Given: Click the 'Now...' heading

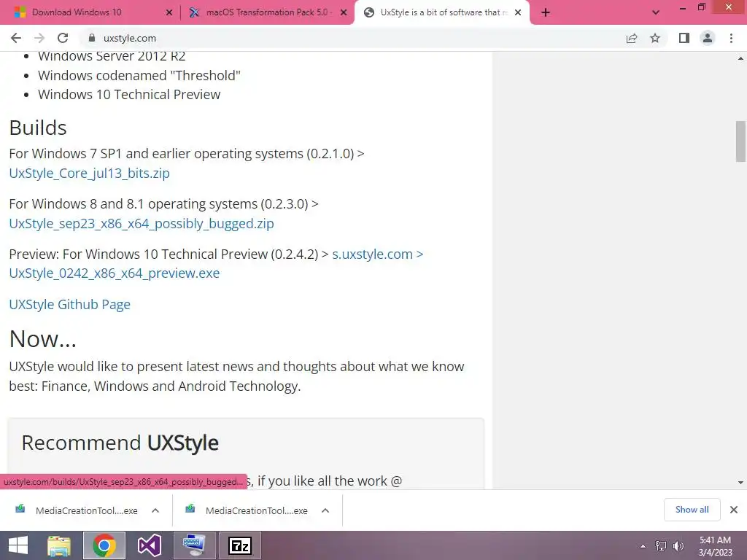Looking at the screenshot, I should [x=43, y=339].
